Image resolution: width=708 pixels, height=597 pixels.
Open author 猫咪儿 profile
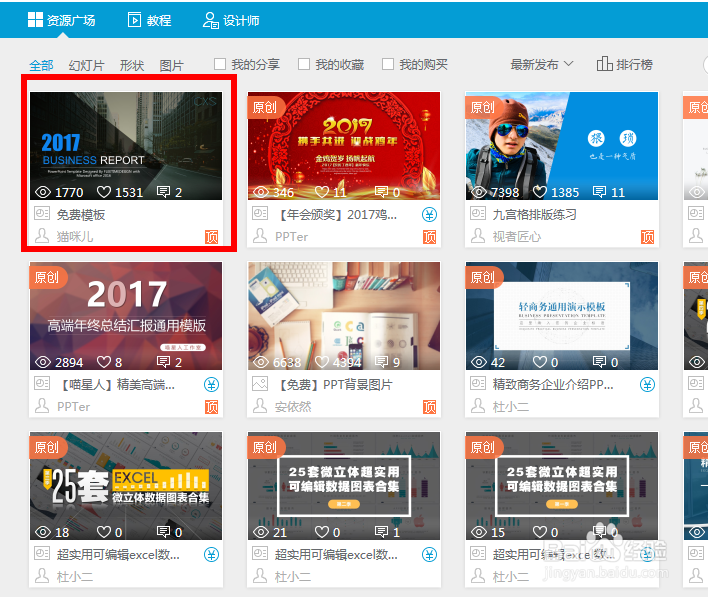click(75, 237)
